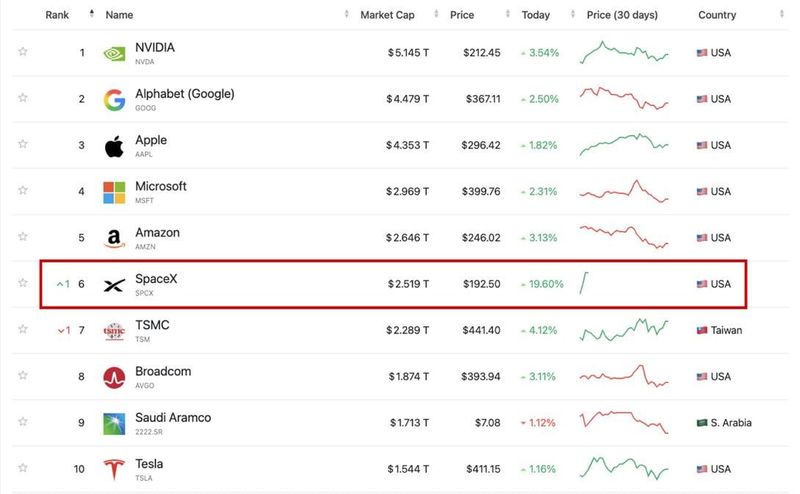Screen dimensions: 800x494
Task: Toggle favorite star for SpaceX
Action: [x=23, y=282]
